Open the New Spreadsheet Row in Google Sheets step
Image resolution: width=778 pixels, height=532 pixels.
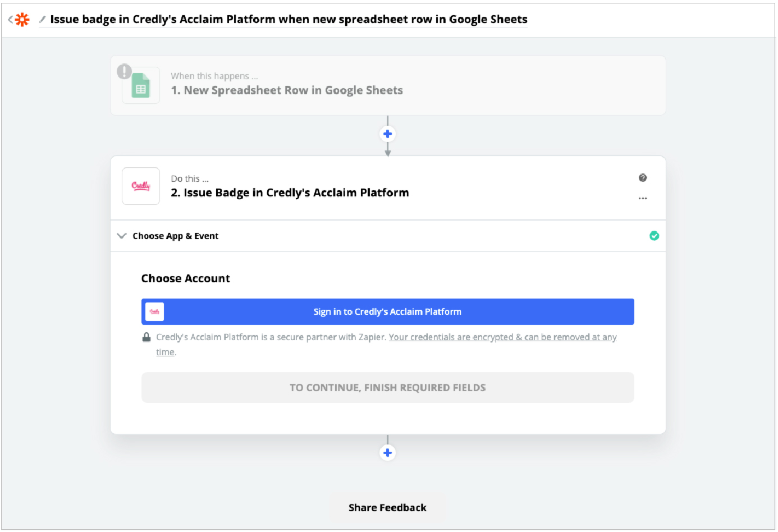pos(388,85)
